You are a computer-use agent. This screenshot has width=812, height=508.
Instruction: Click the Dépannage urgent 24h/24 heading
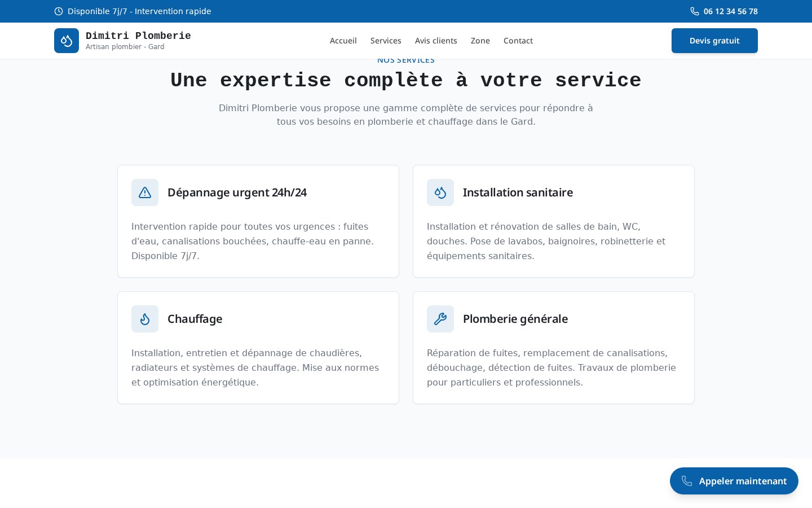point(237,192)
